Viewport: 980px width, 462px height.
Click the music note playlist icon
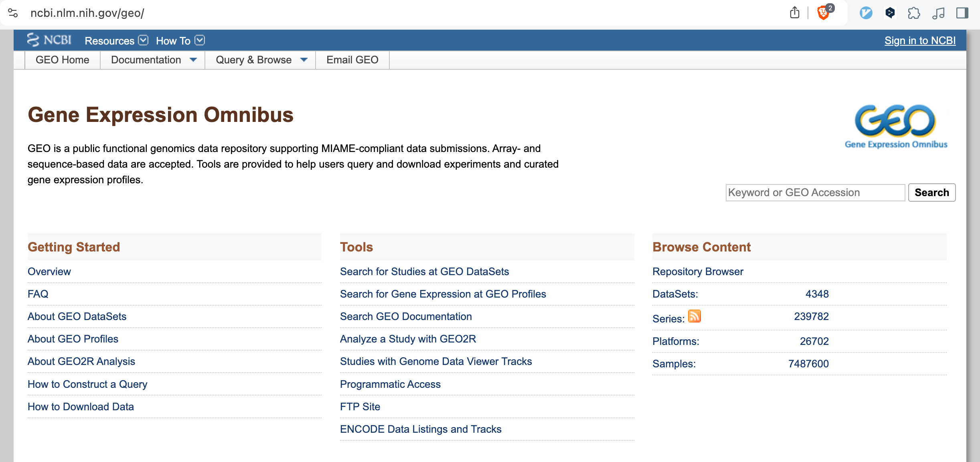[x=938, y=13]
